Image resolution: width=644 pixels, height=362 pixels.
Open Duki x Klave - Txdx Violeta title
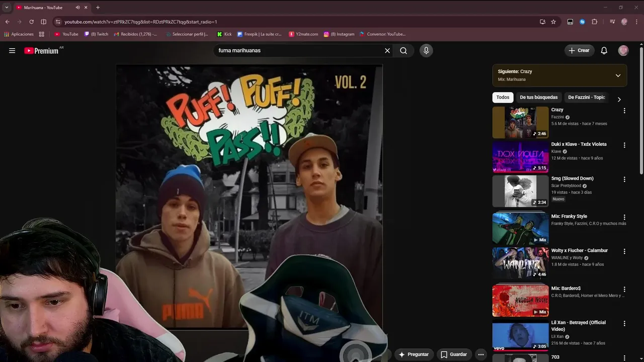[x=579, y=144]
